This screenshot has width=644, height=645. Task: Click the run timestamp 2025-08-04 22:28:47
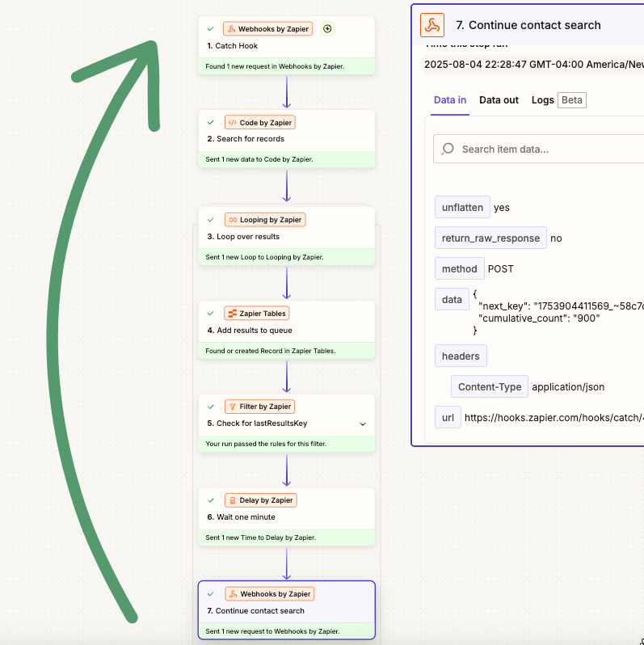coord(534,65)
